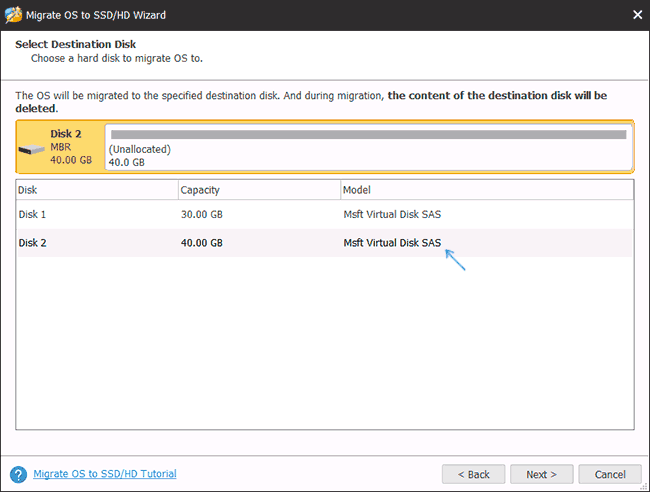
Task: Select Disk 2 in the disk list
Action: 34,243
